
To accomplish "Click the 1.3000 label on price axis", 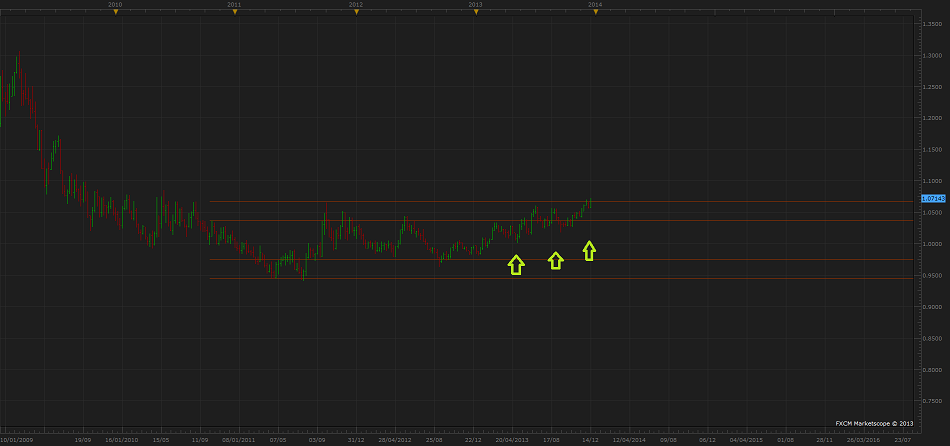I will [x=932, y=54].
